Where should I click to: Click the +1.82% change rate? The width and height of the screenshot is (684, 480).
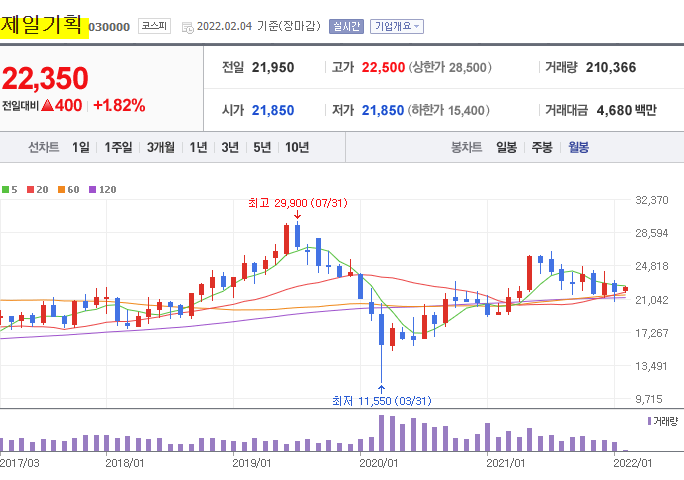coord(119,106)
